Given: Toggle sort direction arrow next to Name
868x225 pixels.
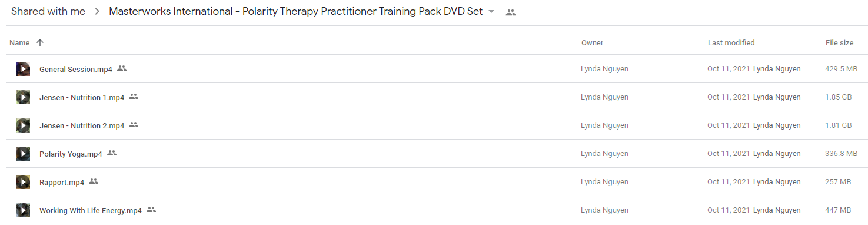Looking at the screenshot, I should click(x=40, y=42).
